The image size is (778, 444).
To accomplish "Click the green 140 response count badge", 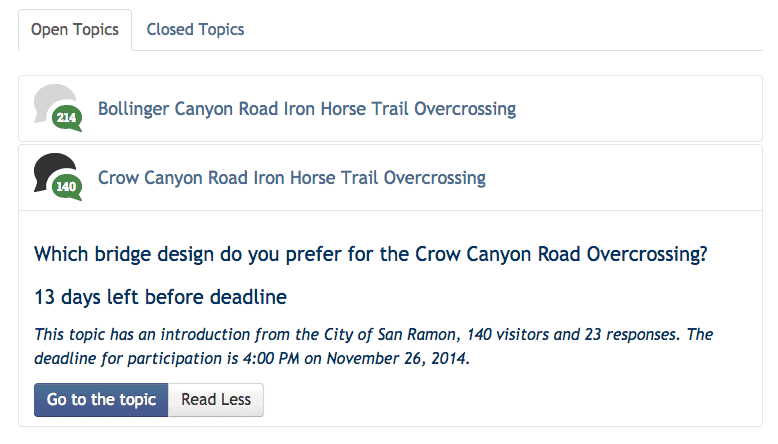I will tap(67, 187).
